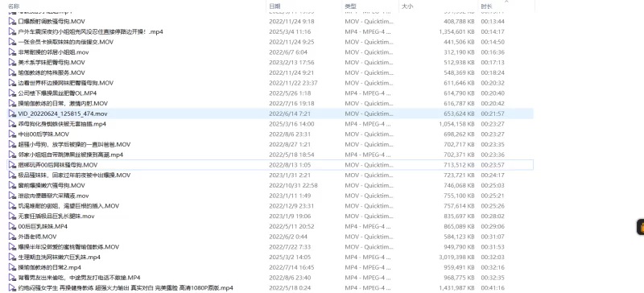The image size is (644, 293).
Task: Click the orange floating icon at the right edge
Action: pyautogui.click(x=640, y=227)
